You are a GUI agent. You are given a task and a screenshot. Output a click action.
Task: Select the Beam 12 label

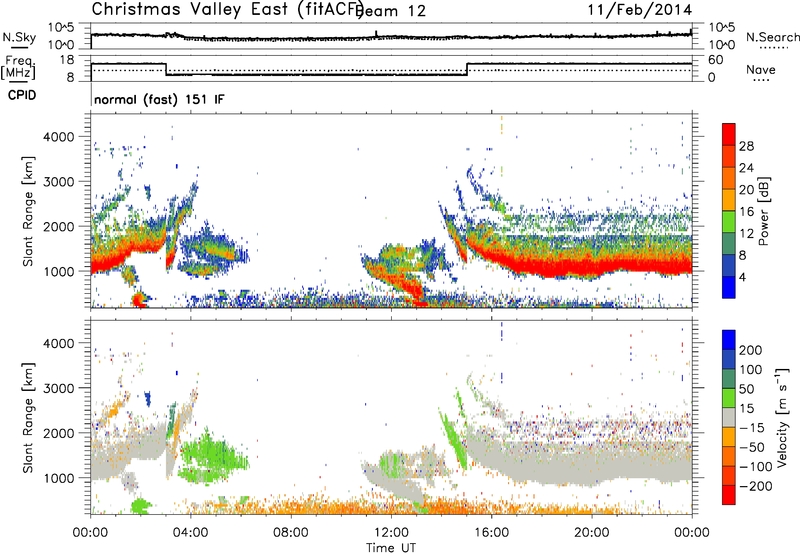(390, 11)
